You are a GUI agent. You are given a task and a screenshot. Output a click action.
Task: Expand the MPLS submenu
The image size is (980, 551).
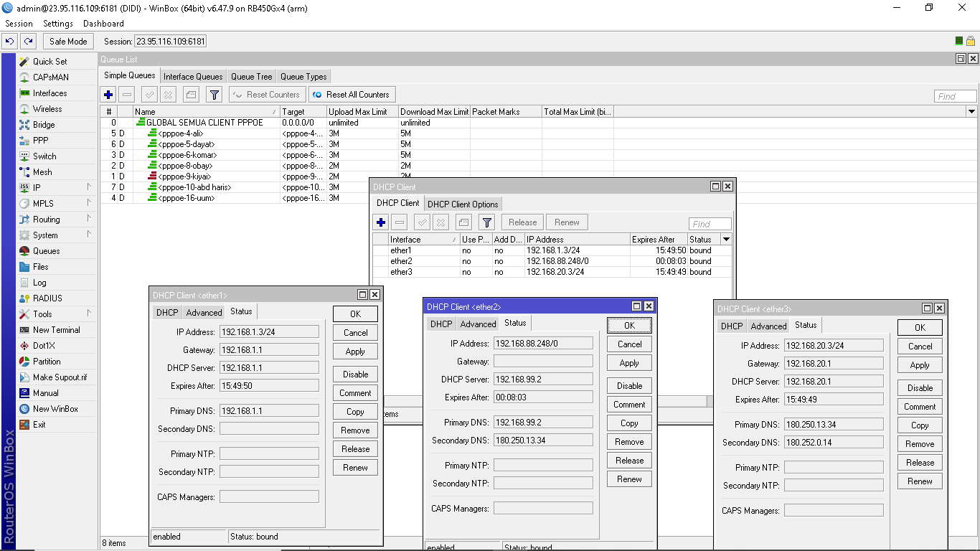[57, 204]
